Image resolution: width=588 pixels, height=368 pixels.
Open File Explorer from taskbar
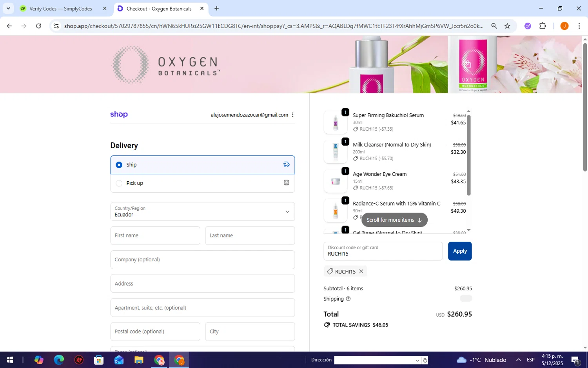[139, 360]
